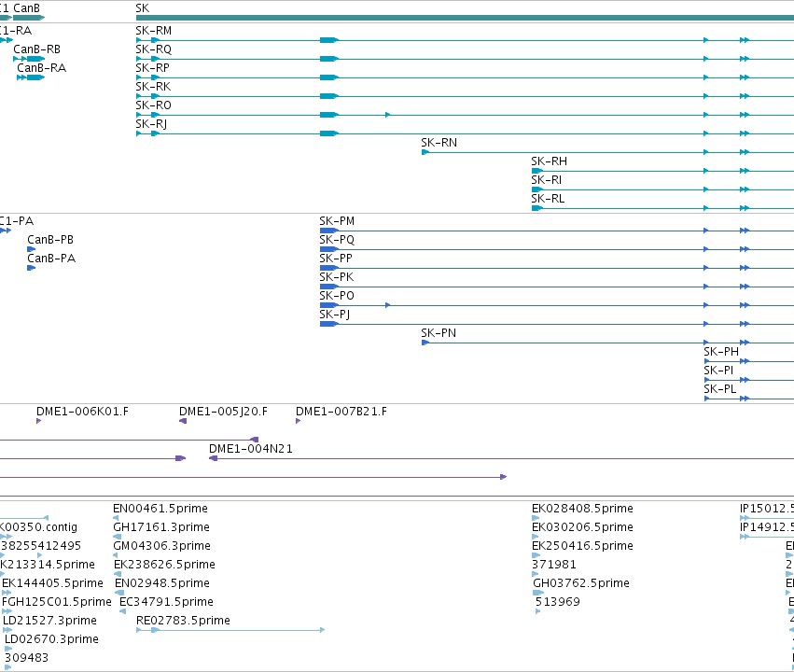The image size is (794, 672).
Task: Select the GH03762.5prime EST label
Action: pos(581,583)
